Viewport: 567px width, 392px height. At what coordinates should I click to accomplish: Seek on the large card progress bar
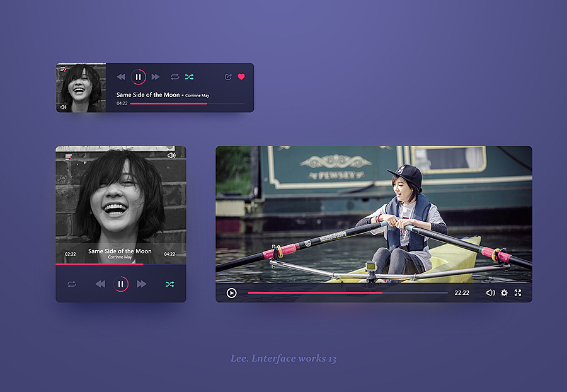click(x=121, y=264)
